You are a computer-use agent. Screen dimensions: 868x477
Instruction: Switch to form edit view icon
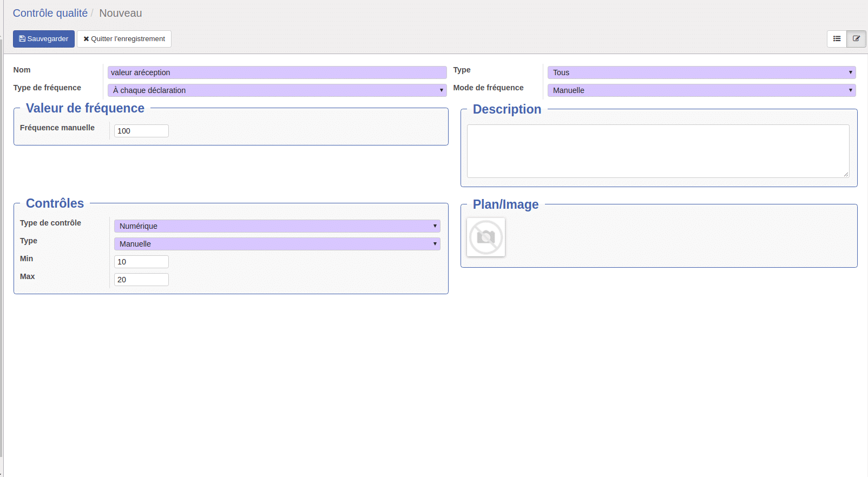tap(856, 39)
